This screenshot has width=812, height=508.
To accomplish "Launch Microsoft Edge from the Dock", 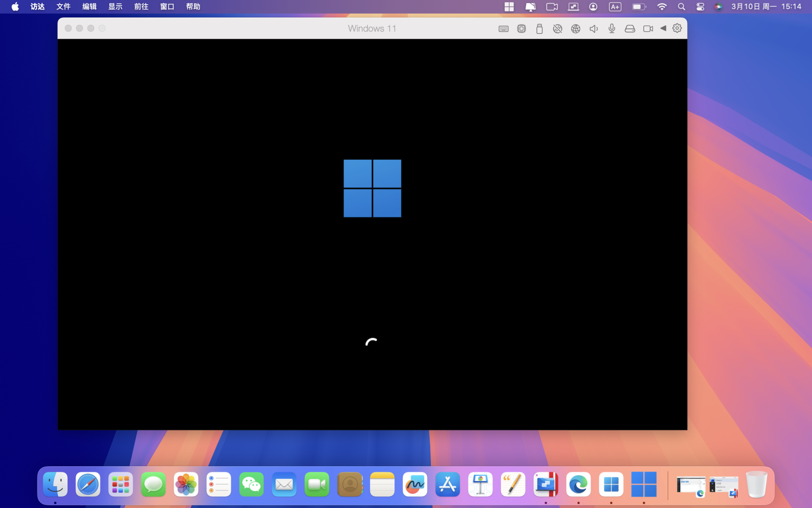I will (x=578, y=484).
